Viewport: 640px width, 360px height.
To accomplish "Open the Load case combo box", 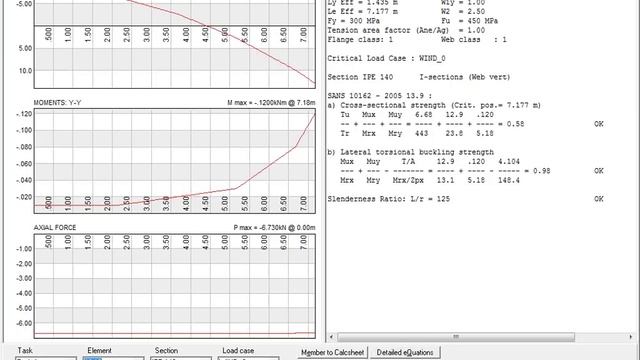I will [x=249, y=358].
